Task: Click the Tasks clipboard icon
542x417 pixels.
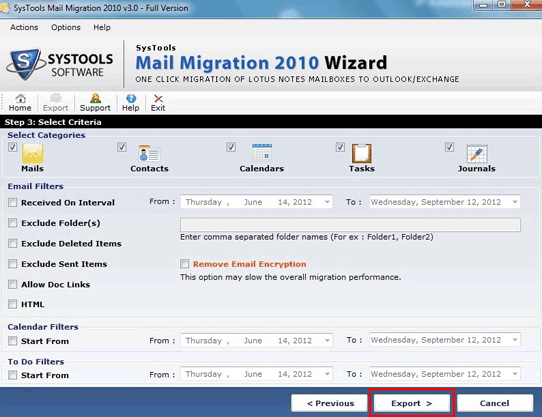Action: coord(362,153)
